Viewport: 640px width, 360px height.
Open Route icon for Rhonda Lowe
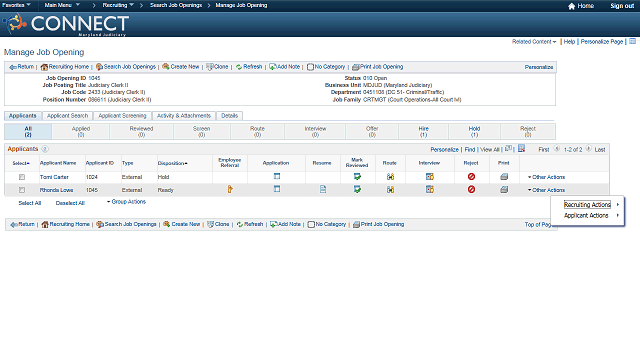(390, 189)
